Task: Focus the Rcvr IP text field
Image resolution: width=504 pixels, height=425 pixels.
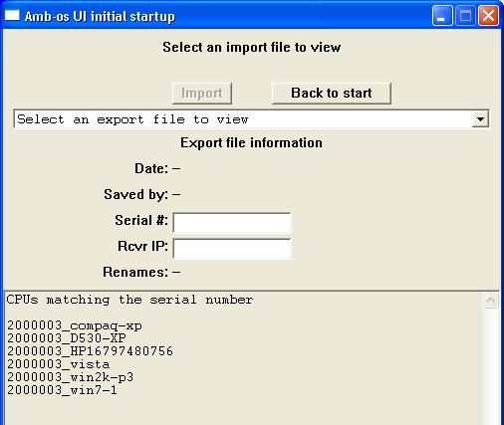Action: [x=232, y=249]
